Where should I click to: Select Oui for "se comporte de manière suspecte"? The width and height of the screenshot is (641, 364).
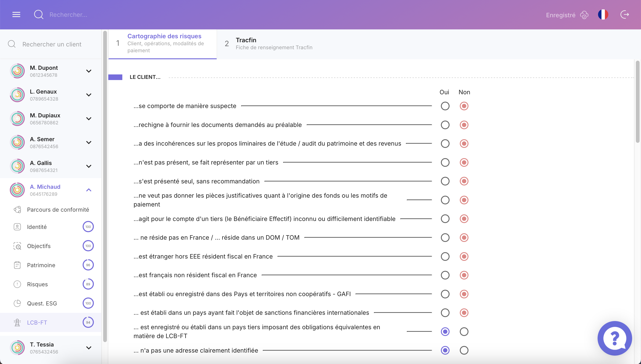pyautogui.click(x=445, y=106)
